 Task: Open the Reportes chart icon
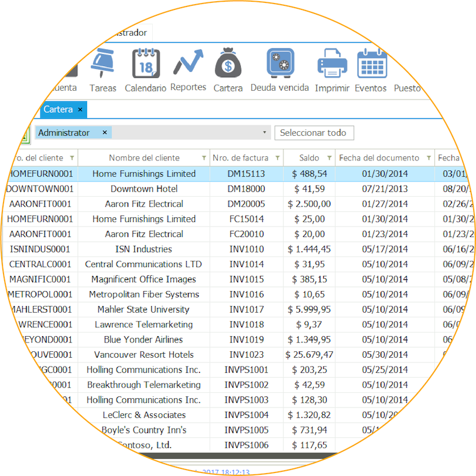188,62
